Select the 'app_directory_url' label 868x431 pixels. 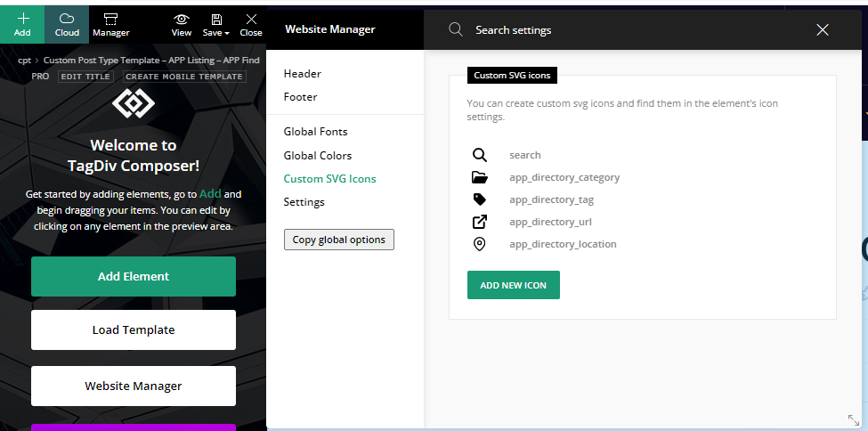[550, 222]
